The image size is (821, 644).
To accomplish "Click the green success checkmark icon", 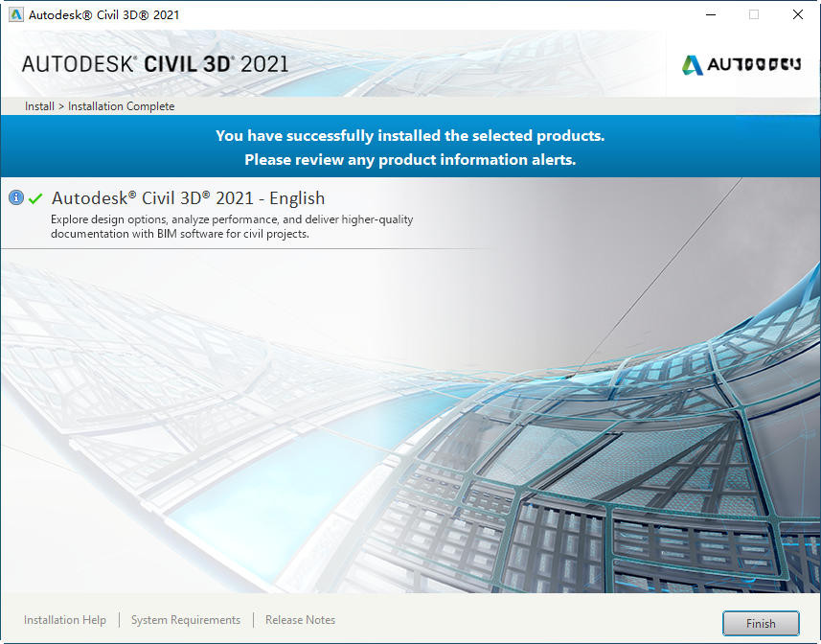I will (35, 199).
